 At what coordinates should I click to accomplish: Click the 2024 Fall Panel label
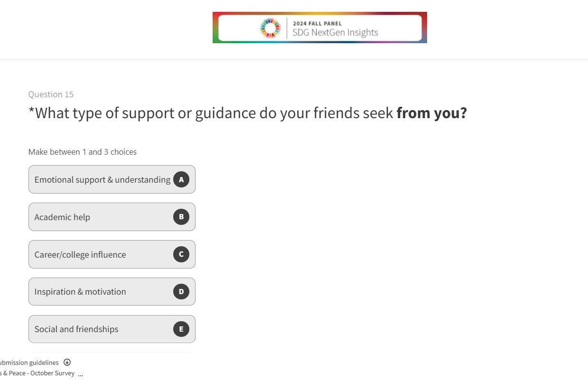tap(317, 23)
